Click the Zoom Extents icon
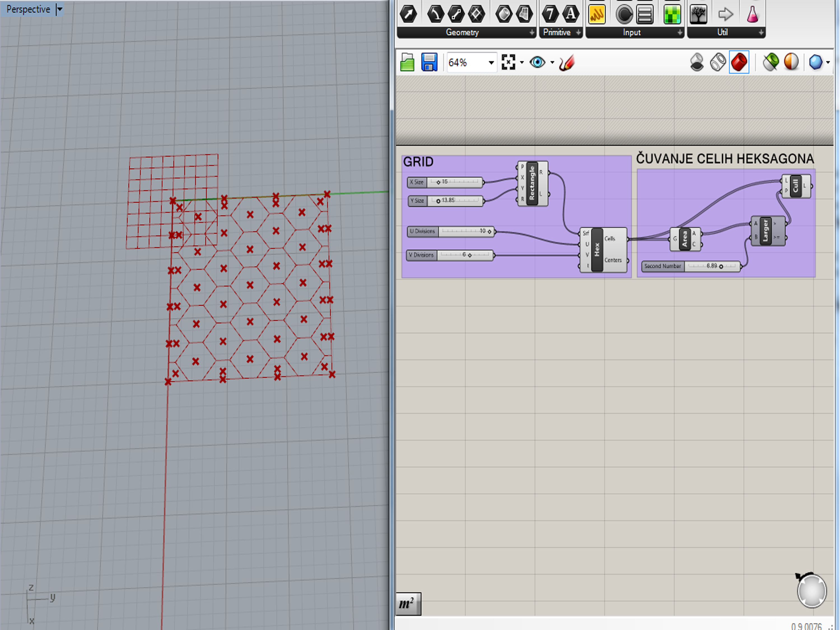840x630 pixels. 508,62
